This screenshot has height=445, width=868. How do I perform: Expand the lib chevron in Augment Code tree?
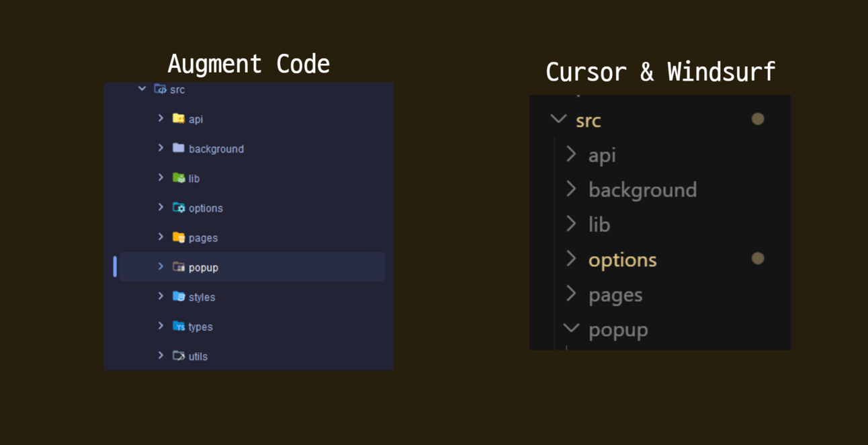[x=161, y=177]
